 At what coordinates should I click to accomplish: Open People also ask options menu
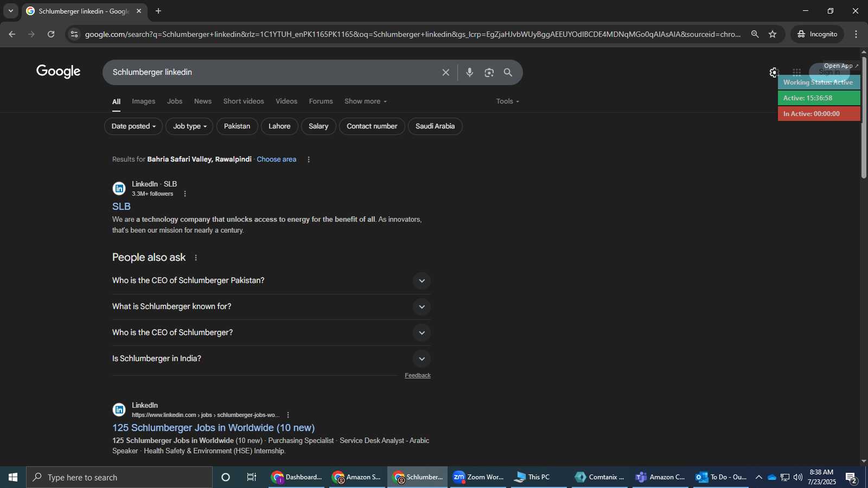coord(196,258)
